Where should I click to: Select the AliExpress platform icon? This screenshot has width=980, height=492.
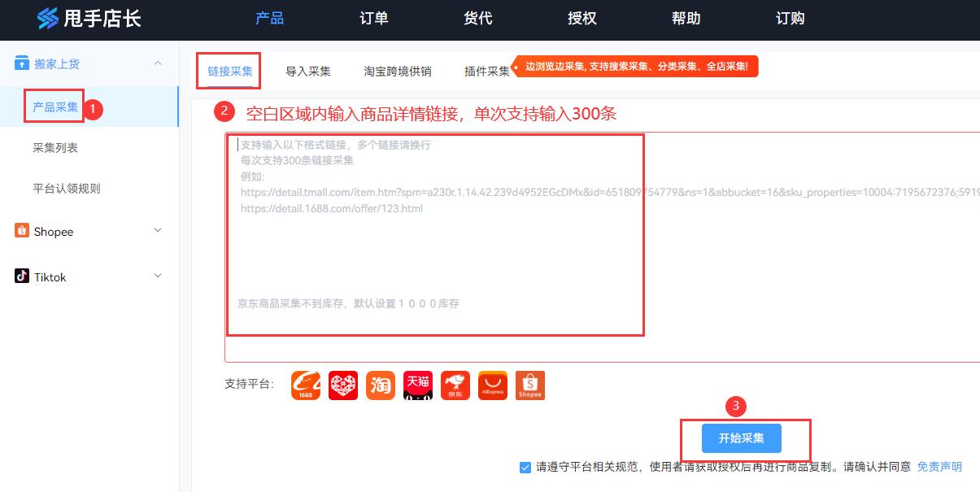492,385
